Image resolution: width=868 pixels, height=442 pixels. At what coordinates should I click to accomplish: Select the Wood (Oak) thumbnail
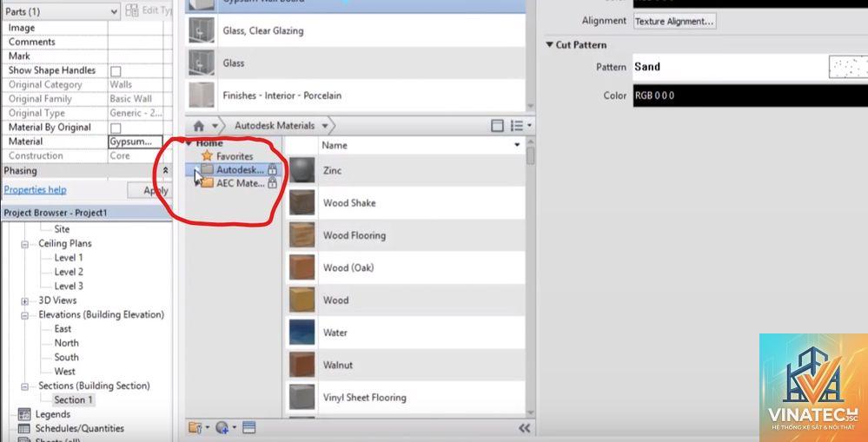302,267
